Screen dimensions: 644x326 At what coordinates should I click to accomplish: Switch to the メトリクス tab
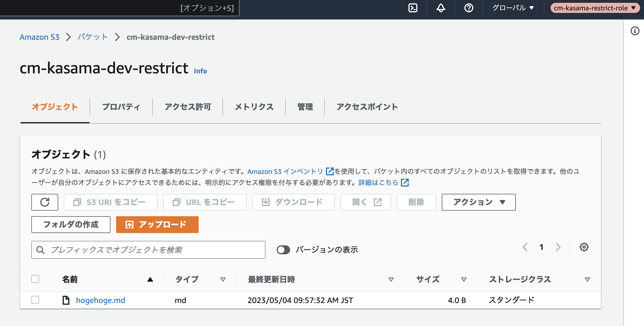point(254,107)
